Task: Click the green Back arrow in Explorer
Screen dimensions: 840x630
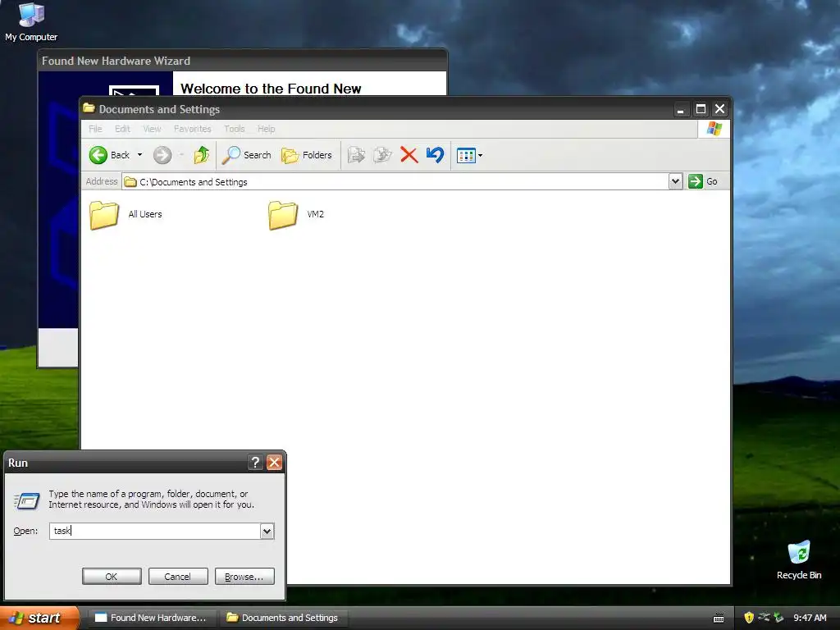Action: (x=98, y=155)
